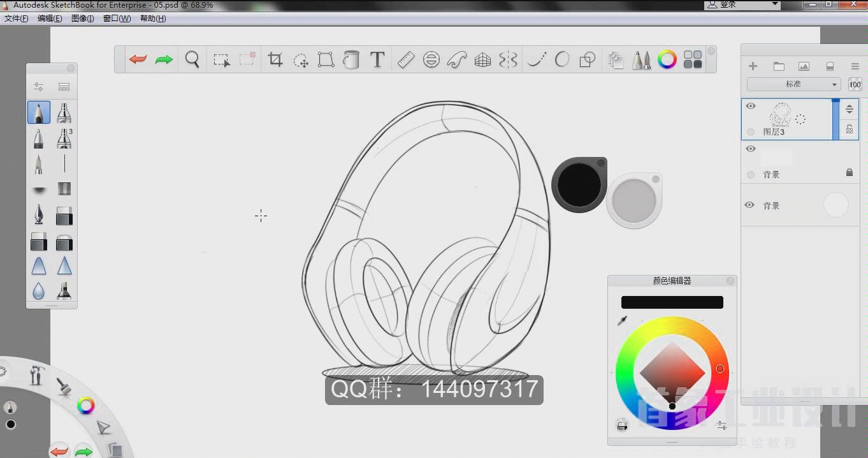Toggle visibility of the bottom background color layer

[x=749, y=205]
